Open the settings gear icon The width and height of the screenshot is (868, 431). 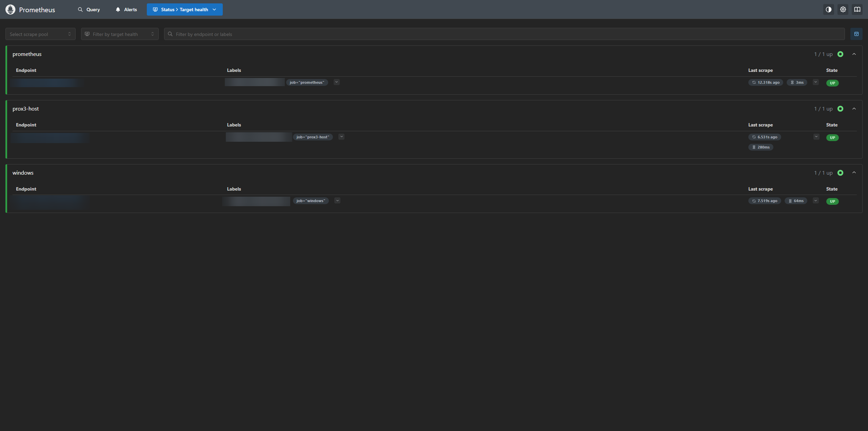pos(843,9)
